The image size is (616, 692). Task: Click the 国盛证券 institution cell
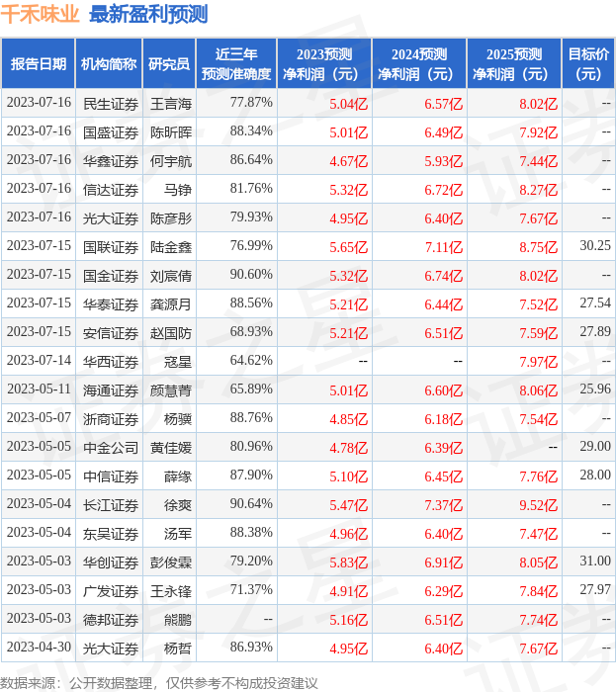click(x=111, y=132)
